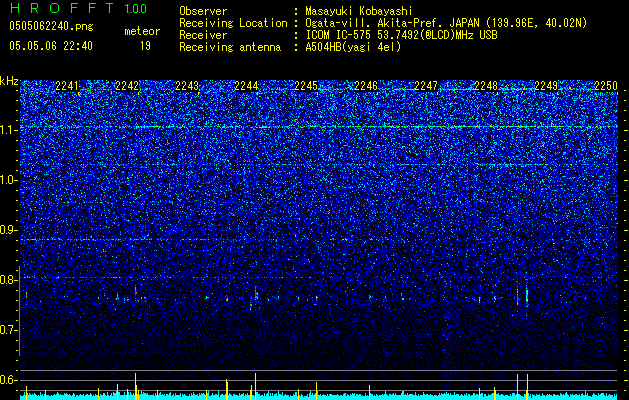The width and height of the screenshot is (629, 400).
Task: Click the HROFFT 1.0.0 title text
Action: [79, 8]
